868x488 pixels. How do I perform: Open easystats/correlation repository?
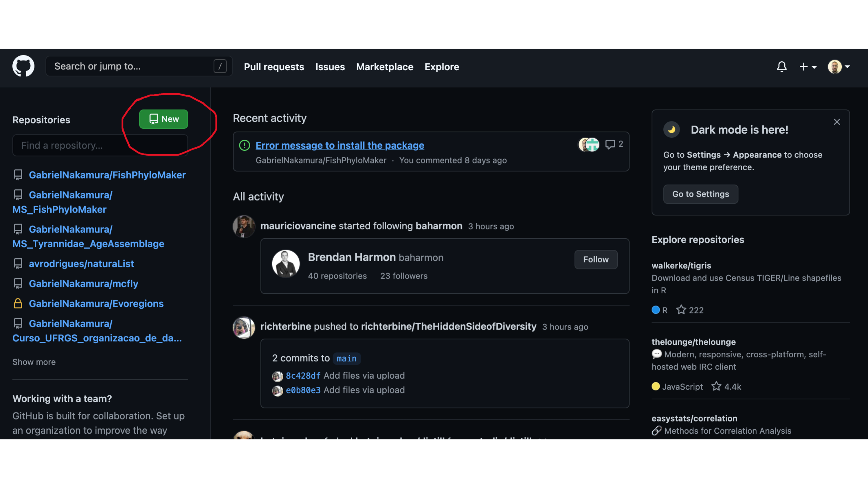coord(694,418)
